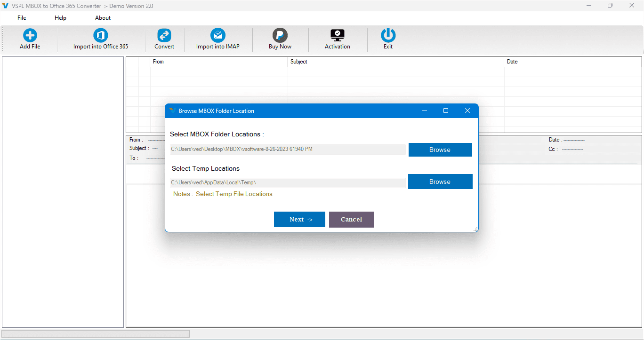This screenshot has width=644, height=340.
Task: Click 'Notes : Select Temp File Locations' text
Action: pyautogui.click(x=223, y=194)
